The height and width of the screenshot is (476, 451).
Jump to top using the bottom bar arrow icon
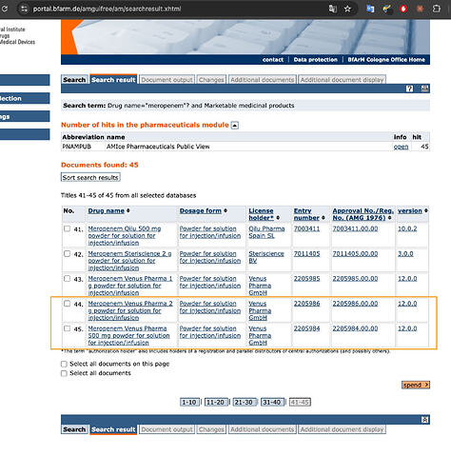pyautogui.click(x=425, y=420)
